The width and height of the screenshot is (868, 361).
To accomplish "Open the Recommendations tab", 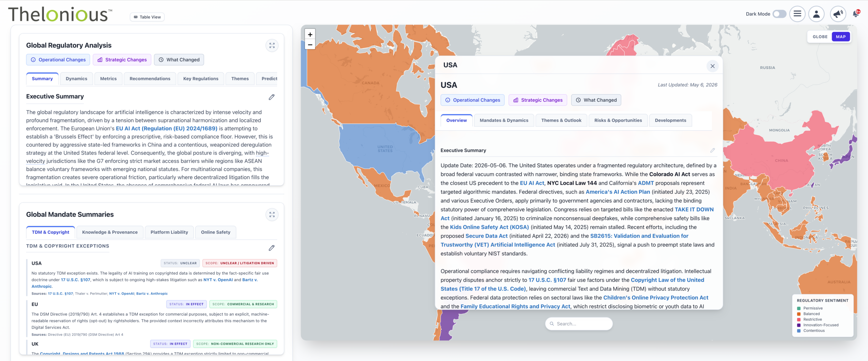I will (x=150, y=79).
